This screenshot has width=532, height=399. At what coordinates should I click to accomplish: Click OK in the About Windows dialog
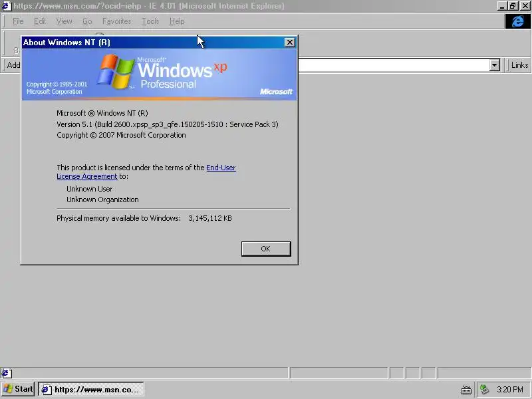click(265, 249)
